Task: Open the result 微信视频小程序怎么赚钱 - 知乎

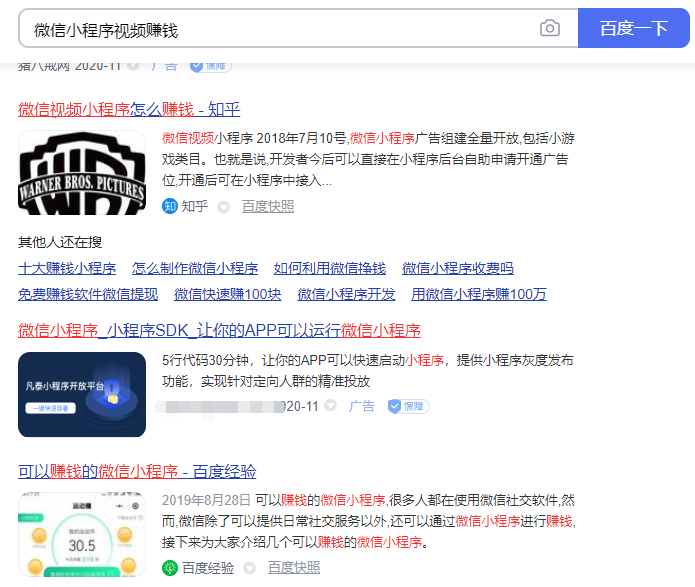Action: pyautogui.click(x=129, y=109)
